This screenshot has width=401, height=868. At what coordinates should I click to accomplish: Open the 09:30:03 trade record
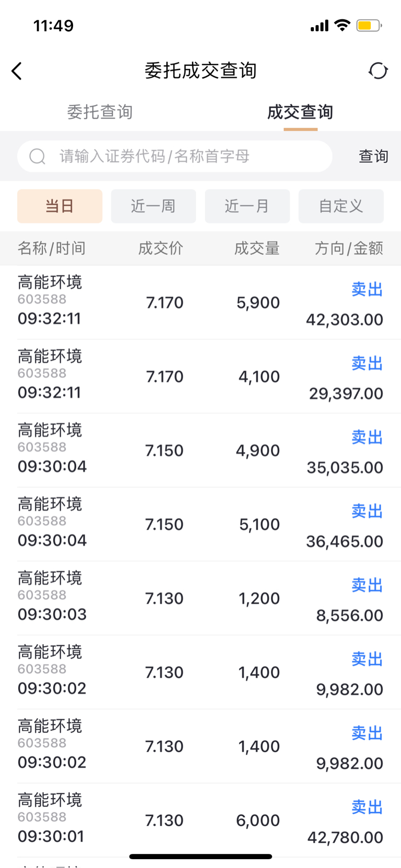(200, 599)
